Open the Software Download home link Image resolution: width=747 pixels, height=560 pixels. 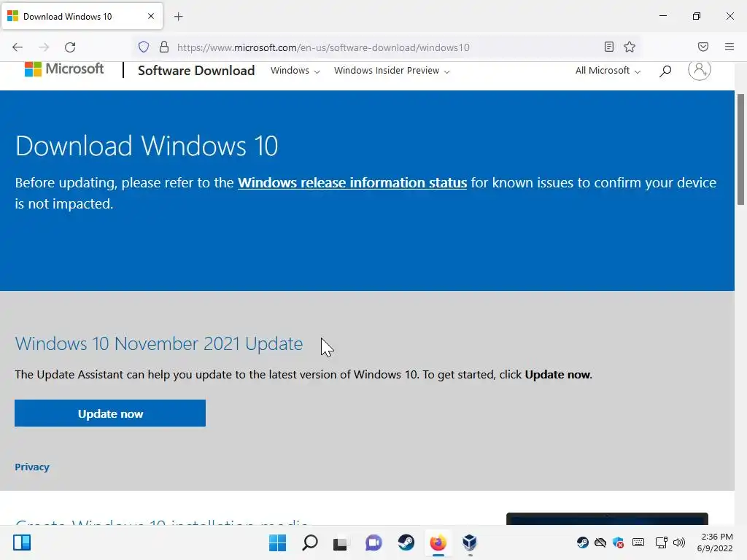pyautogui.click(x=196, y=71)
